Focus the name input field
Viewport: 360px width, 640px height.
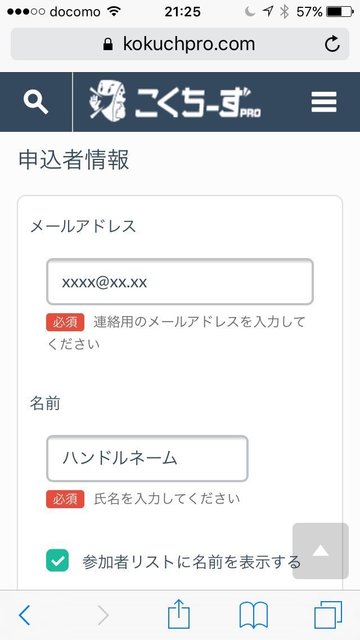(x=147, y=458)
